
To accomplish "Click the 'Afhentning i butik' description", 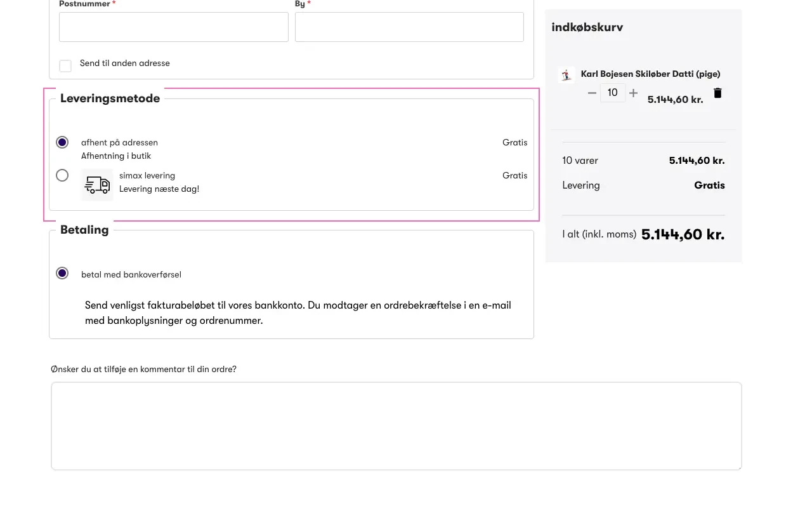I will [116, 156].
